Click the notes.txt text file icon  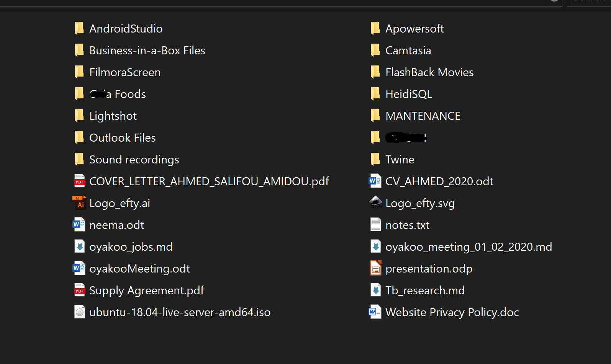[375, 225]
